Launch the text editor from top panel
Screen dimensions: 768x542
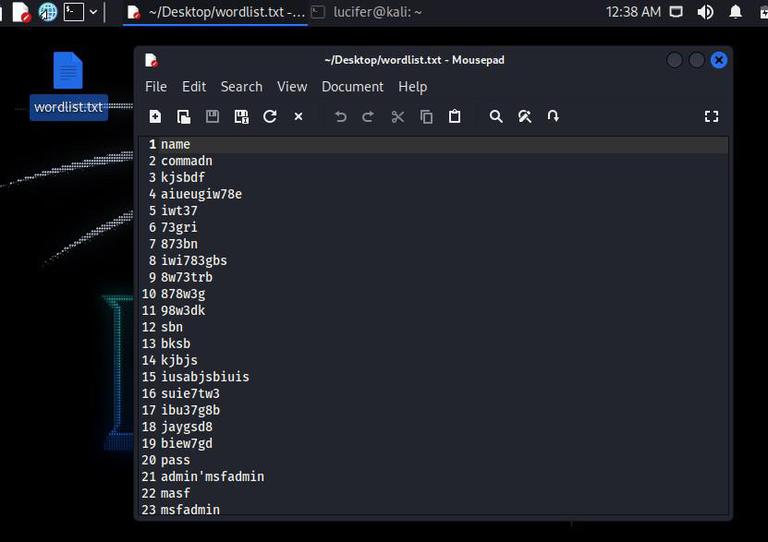click(21, 12)
